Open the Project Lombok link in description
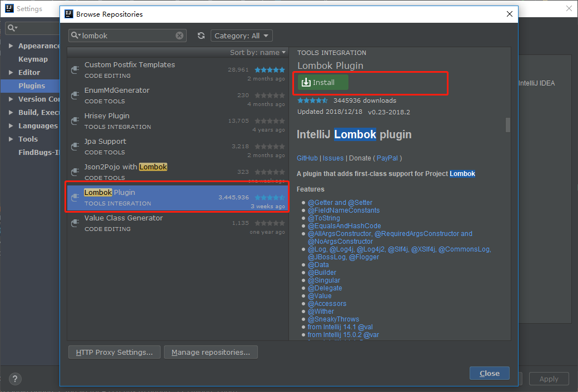Image resolution: width=578 pixels, height=392 pixels. click(x=462, y=174)
